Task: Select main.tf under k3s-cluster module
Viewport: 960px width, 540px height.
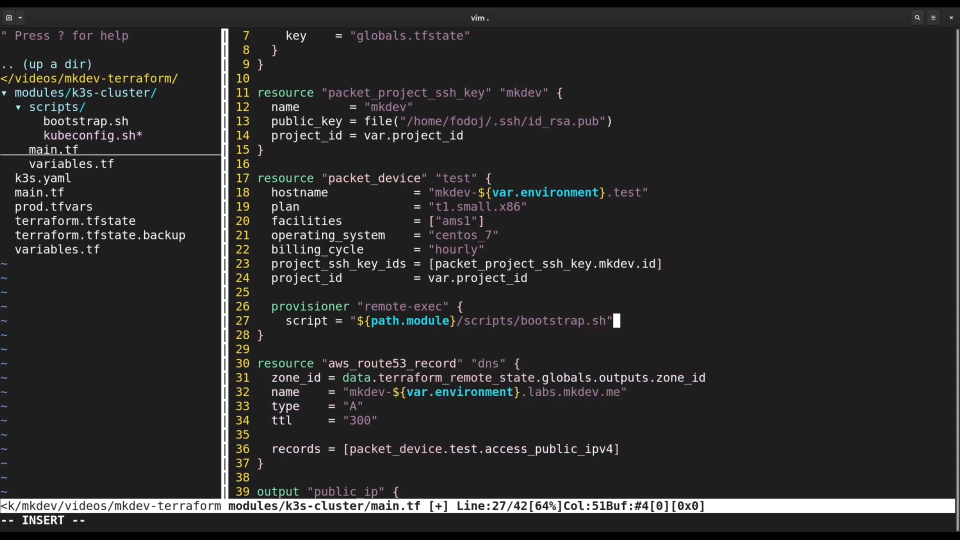Action: coord(53,149)
